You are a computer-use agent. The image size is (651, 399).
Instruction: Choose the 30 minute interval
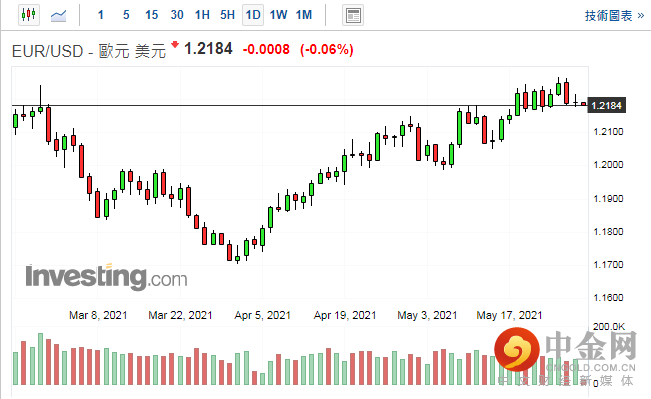pyautogui.click(x=177, y=15)
